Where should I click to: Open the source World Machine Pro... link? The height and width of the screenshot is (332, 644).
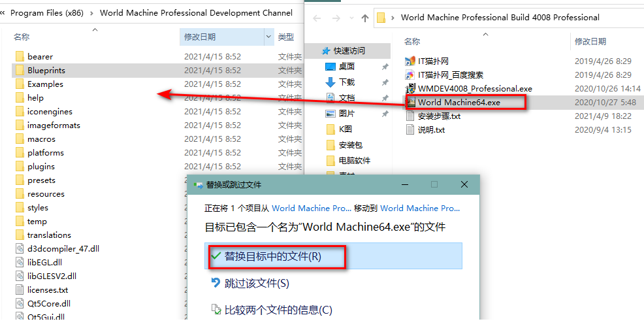(312, 208)
